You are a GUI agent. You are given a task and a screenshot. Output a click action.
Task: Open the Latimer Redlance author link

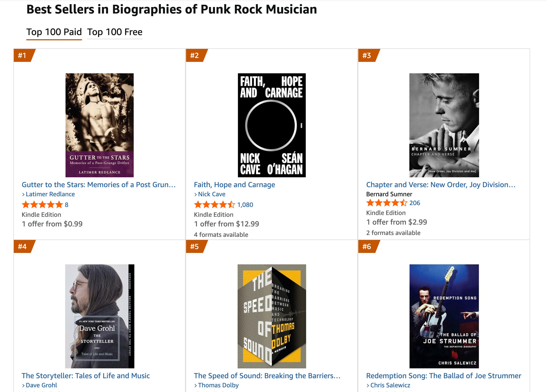pos(50,194)
